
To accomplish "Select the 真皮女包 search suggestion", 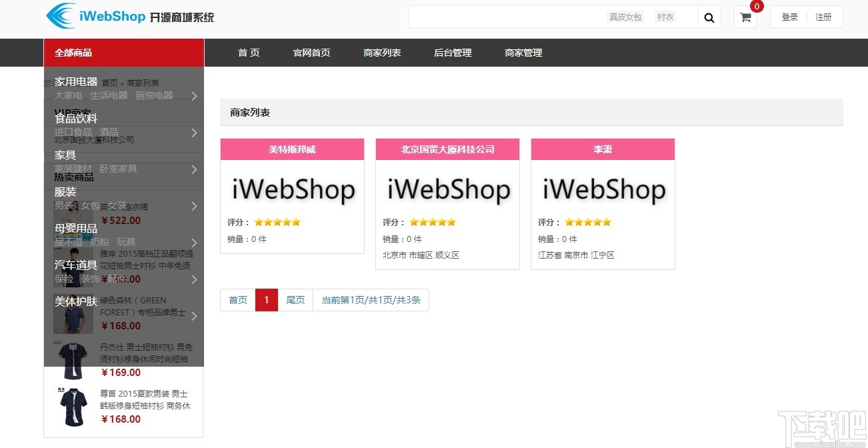I will point(625,17).
